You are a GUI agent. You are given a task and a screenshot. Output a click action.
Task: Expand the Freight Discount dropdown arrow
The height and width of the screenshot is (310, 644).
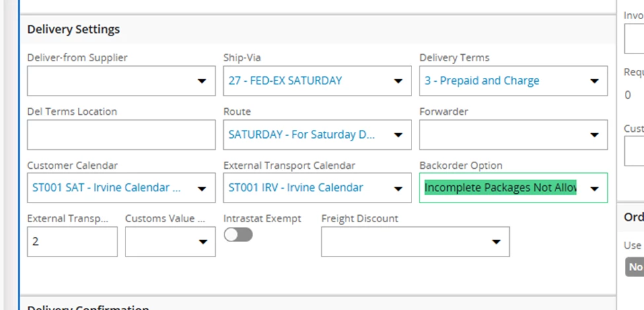coord(496,242)
